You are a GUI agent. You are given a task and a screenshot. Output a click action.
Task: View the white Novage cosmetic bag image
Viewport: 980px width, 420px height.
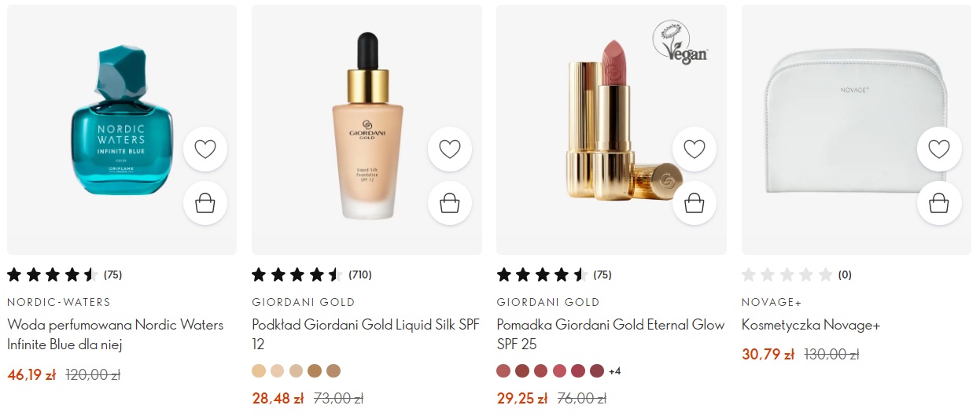pyautogui.click(x=857, y=129)
